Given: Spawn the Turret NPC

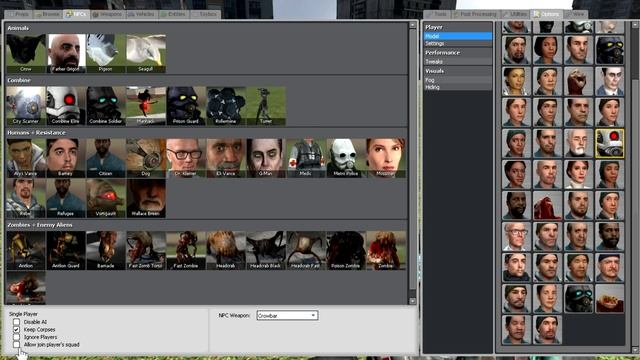Looking at the screenshot, I should click(266, 106).
